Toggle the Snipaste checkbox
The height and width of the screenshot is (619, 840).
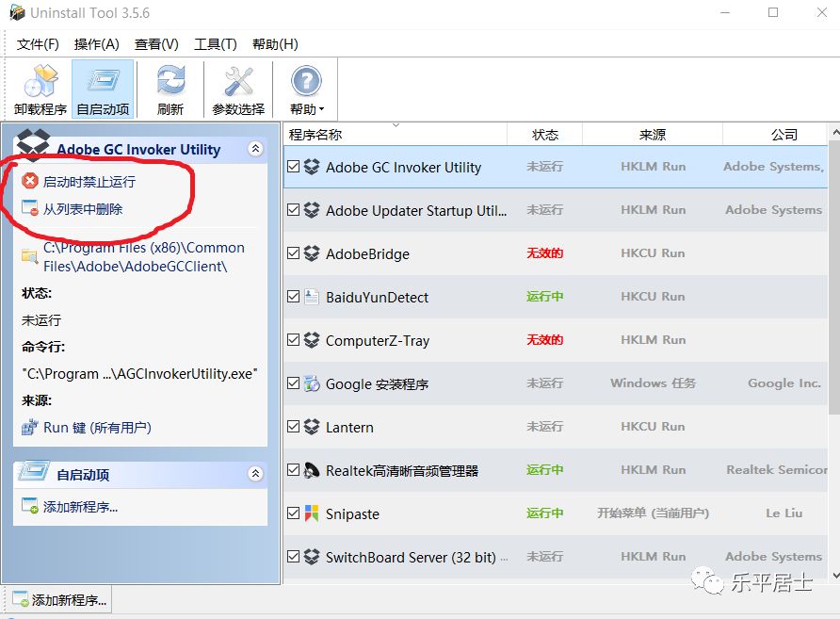click(x=294, y=513)
